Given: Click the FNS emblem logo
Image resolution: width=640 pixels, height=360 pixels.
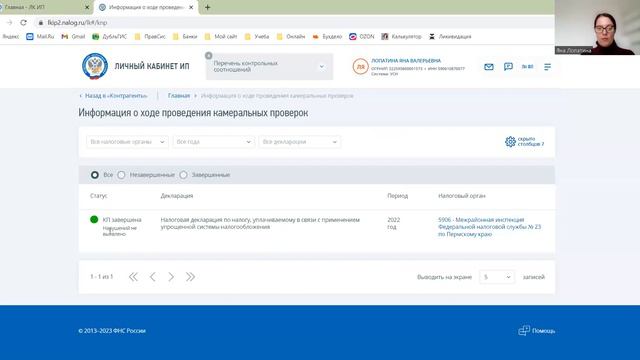Looking at the screenshot, I should tap(95, 66).
